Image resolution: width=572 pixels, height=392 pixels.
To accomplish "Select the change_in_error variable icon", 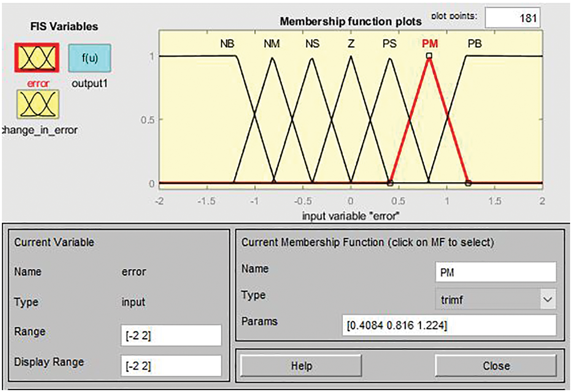I will [x=38, y=104].
